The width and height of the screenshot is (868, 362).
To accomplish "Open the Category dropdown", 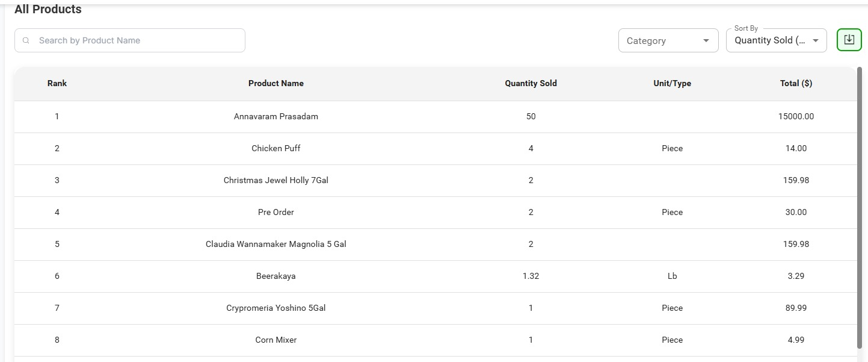I will pos(668,41).
